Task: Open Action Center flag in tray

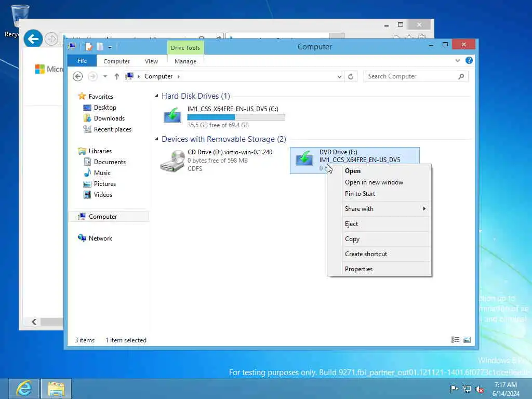Action: point(454,389)
